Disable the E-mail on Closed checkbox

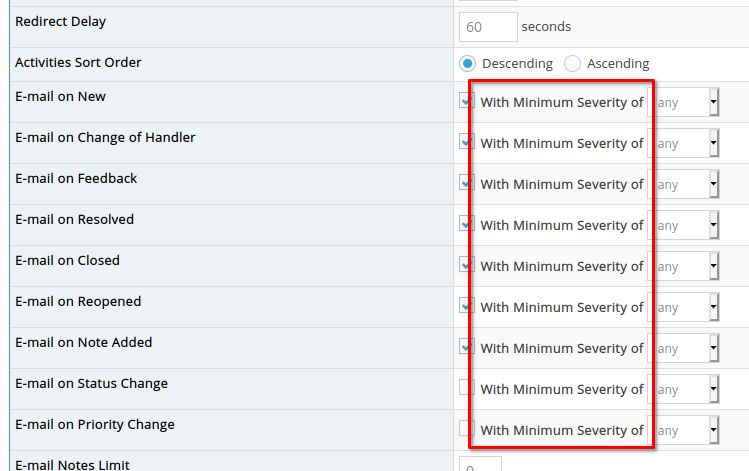(465, 265)
